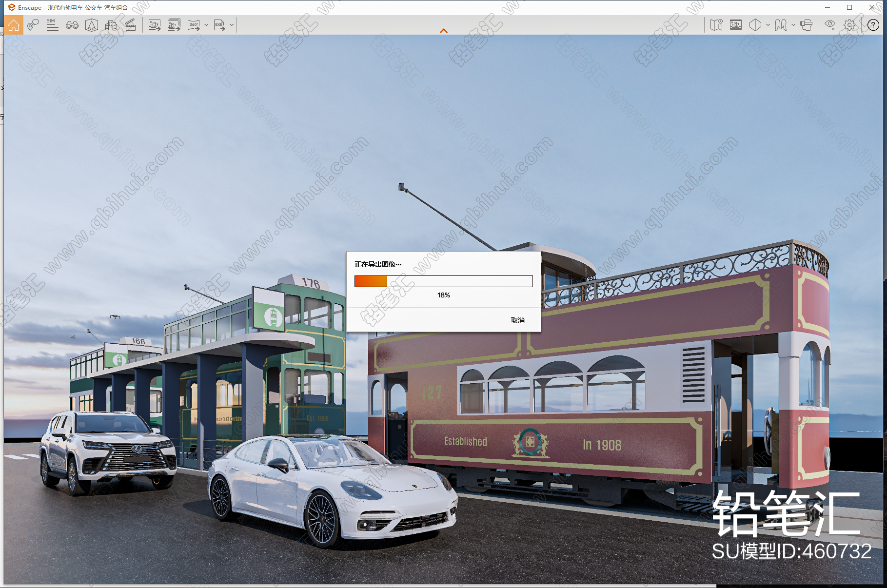Expand the navigation mode dropdown arrow
Screen dimensions: 887x588
[793, 25]
